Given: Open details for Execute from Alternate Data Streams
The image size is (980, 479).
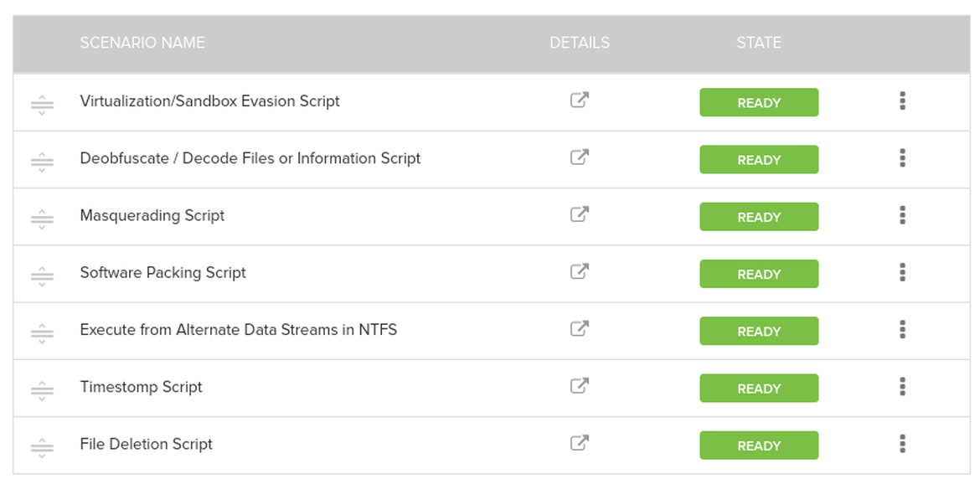Looking at the screenshot, I should click(579, 329).
